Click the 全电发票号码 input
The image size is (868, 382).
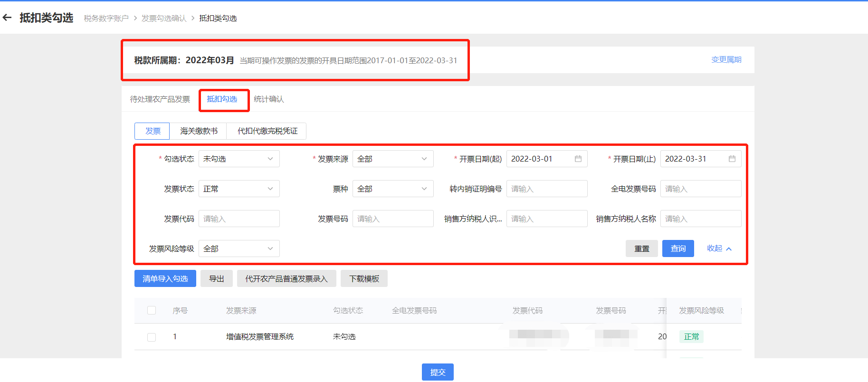701,189
